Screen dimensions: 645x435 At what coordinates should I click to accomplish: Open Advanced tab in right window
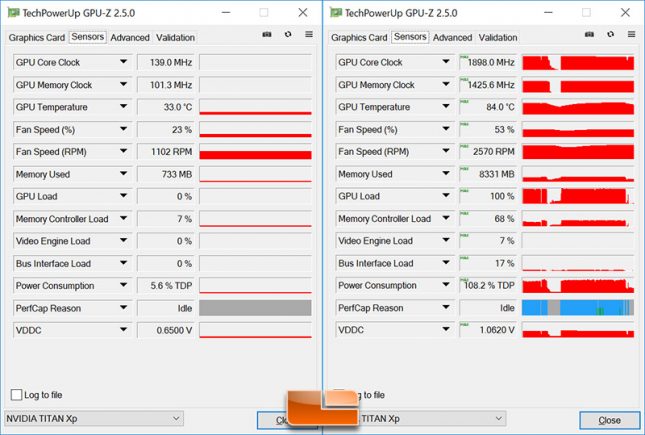pos(452,37)
